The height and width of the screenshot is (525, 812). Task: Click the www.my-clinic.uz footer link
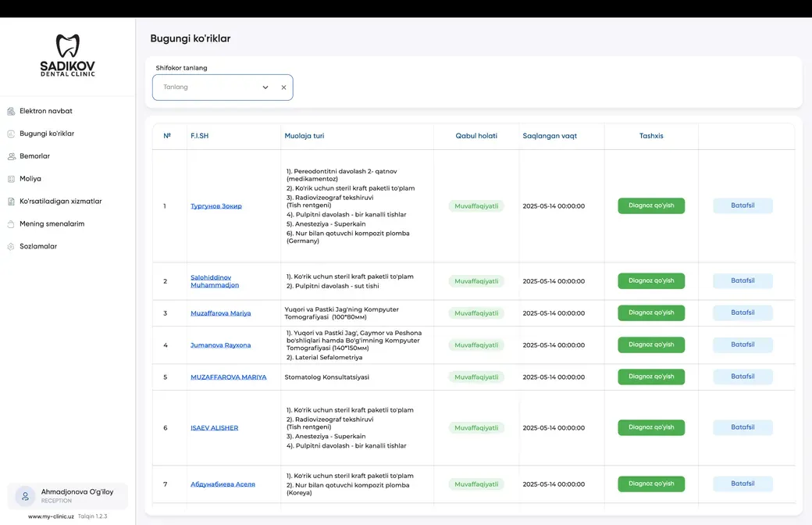click(x=51, y=516)
